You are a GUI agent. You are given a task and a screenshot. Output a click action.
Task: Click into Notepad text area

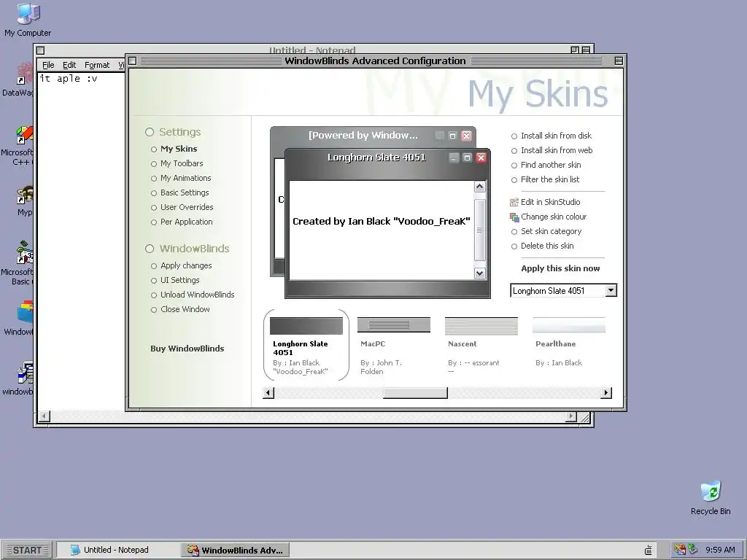point(81,241)
